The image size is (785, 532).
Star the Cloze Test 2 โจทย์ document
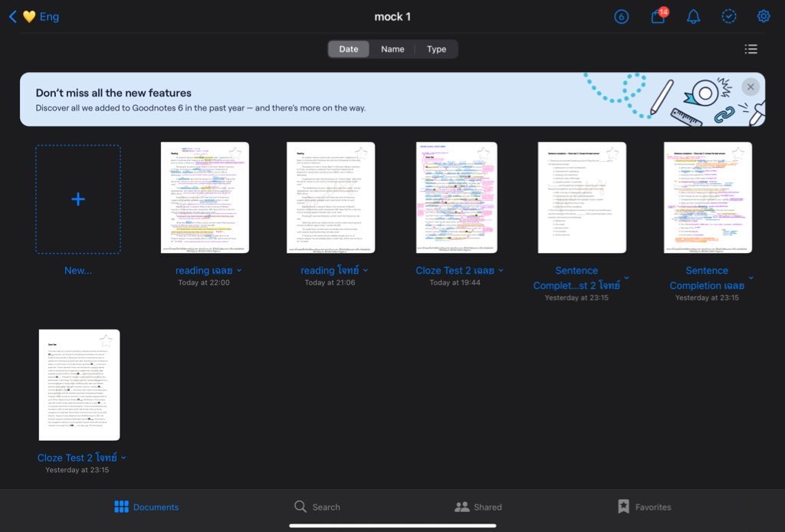106,341
